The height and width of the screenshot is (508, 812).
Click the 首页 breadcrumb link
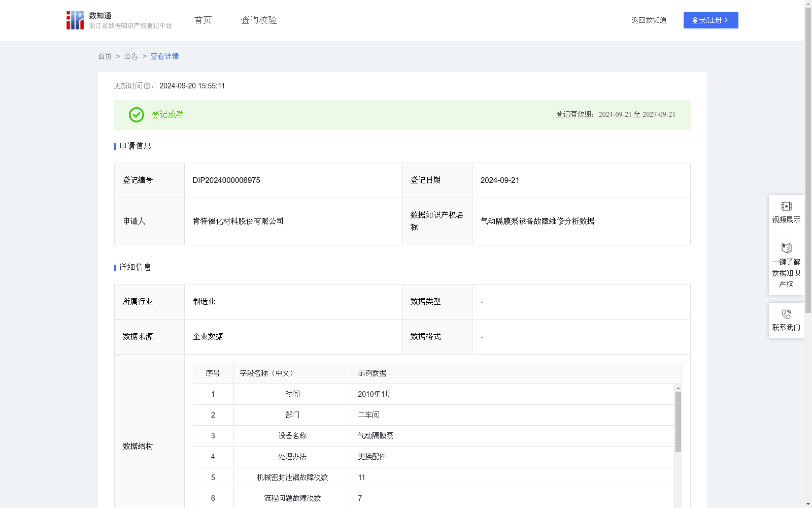(105, 56)
